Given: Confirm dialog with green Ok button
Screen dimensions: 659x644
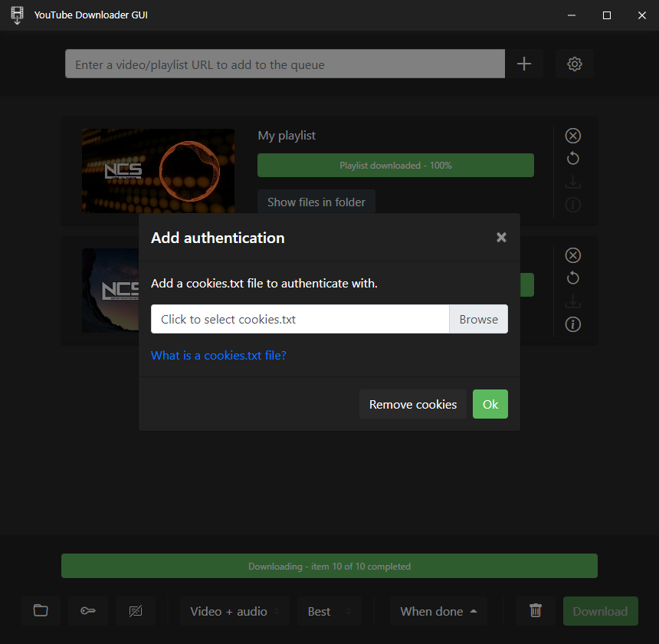Looking at the screenshot, I should coord(490,404).
